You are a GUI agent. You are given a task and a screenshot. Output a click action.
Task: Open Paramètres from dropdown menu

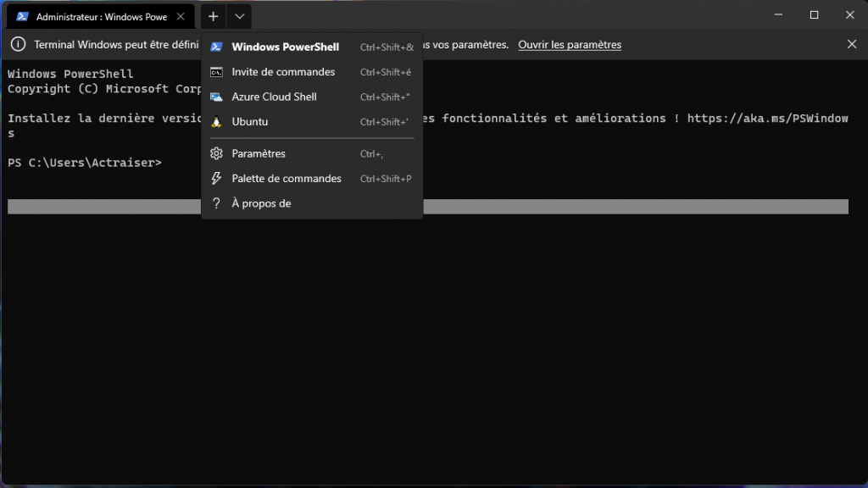pyautogui.click(x=312, y=154)
